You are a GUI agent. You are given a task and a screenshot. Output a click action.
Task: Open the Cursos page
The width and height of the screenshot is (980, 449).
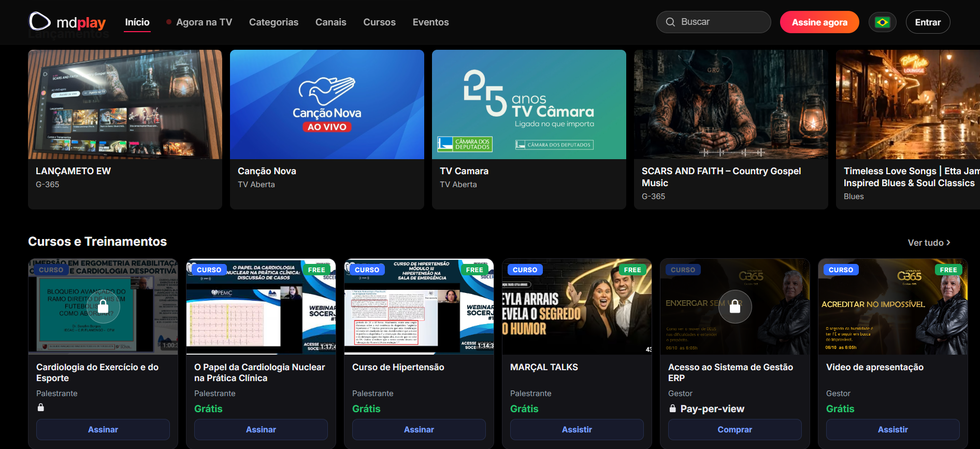(380, 22)
